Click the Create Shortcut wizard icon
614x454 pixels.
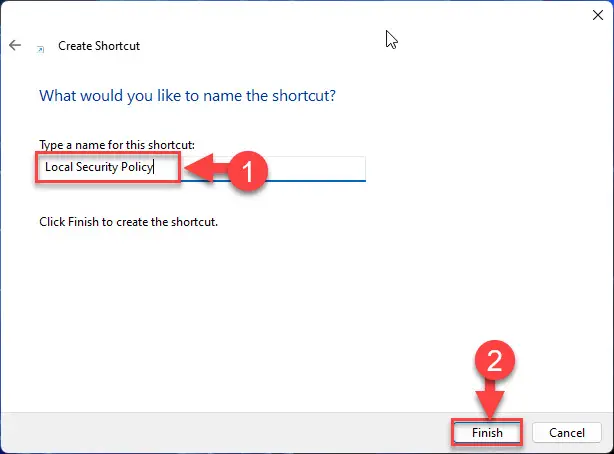pyautogui.click(x=40, y=49)
